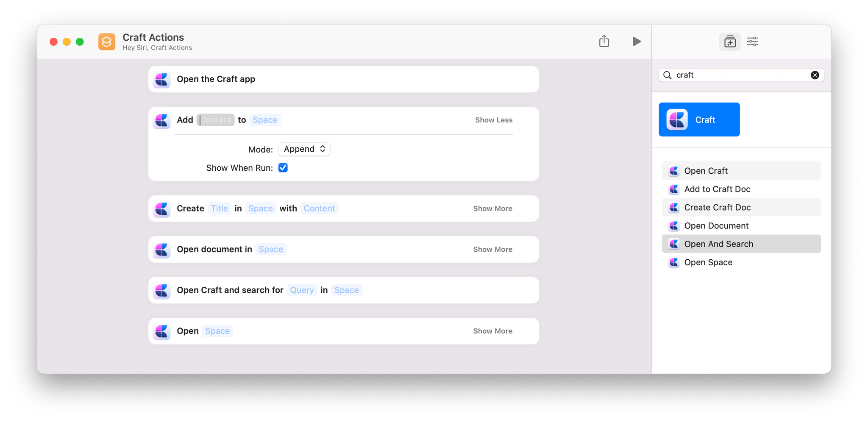This screenshot has height=422, width=868.
Task: Clear the craft search field
Action: tap(815, 75)
